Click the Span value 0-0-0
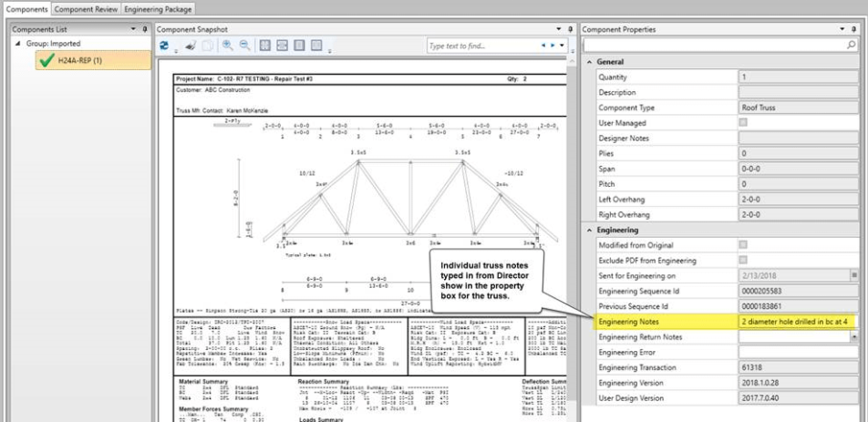Screen dimensions: 868x422 (799, 169)
